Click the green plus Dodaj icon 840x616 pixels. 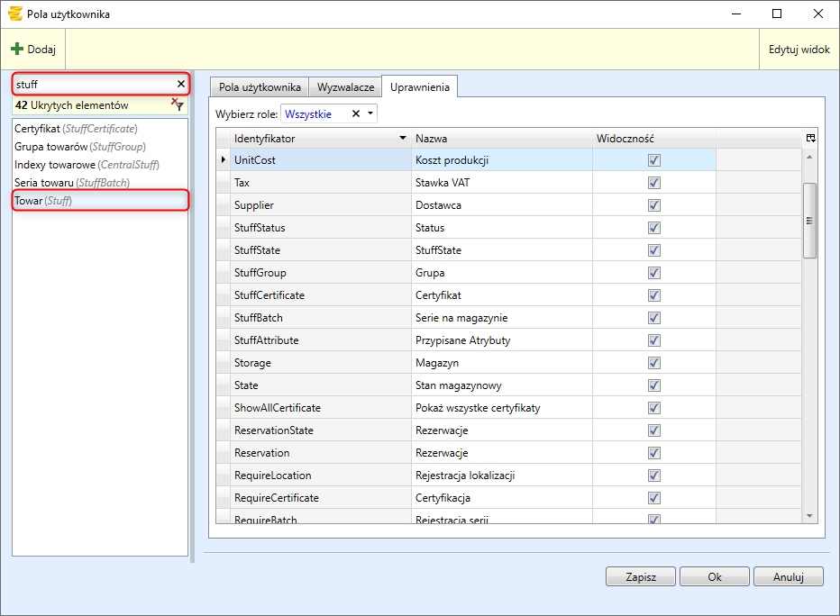click(x=17, y=50)
